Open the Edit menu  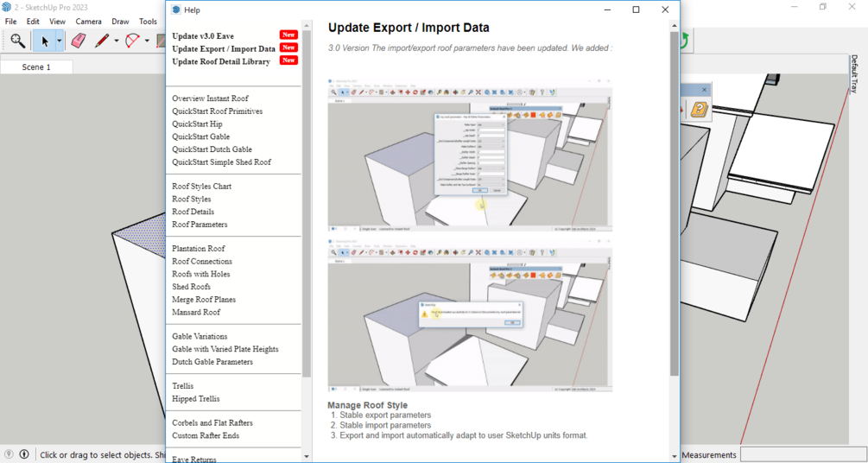pyautogui.click(x=33, y=22)
